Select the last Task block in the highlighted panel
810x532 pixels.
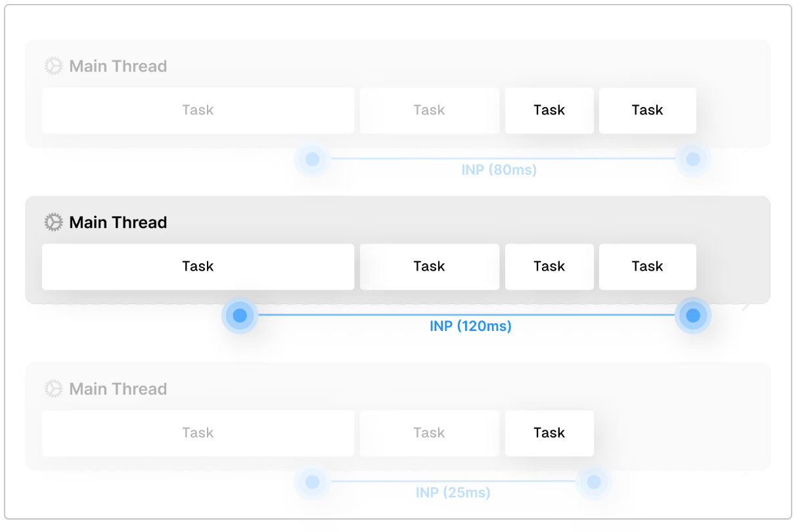pyautogui.click(x=647, y=267)
